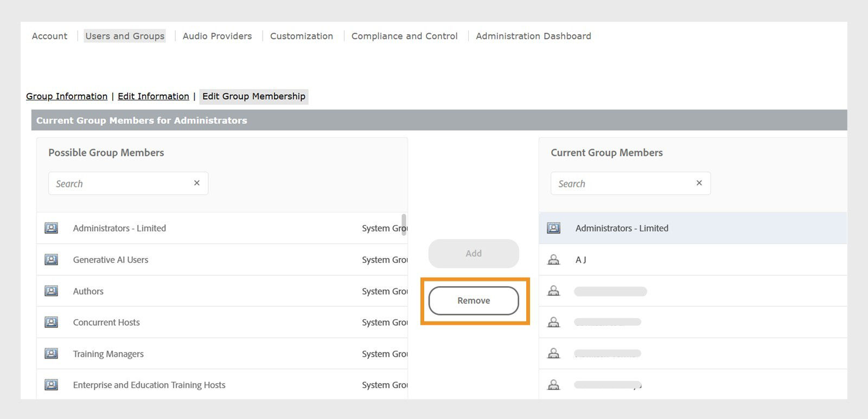The height and width of the screenshot is (419, 868).
Task: Clear the Current Group Members search field
Action: (699, 183)
